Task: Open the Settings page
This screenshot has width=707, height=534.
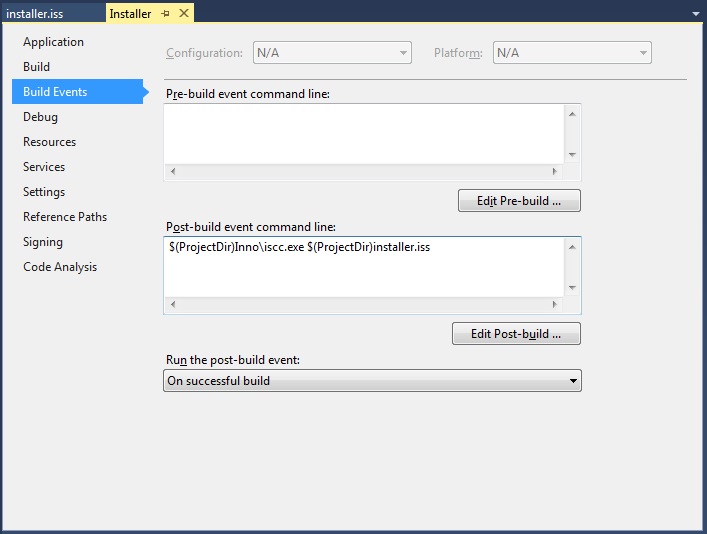Action: click(44, 192)
